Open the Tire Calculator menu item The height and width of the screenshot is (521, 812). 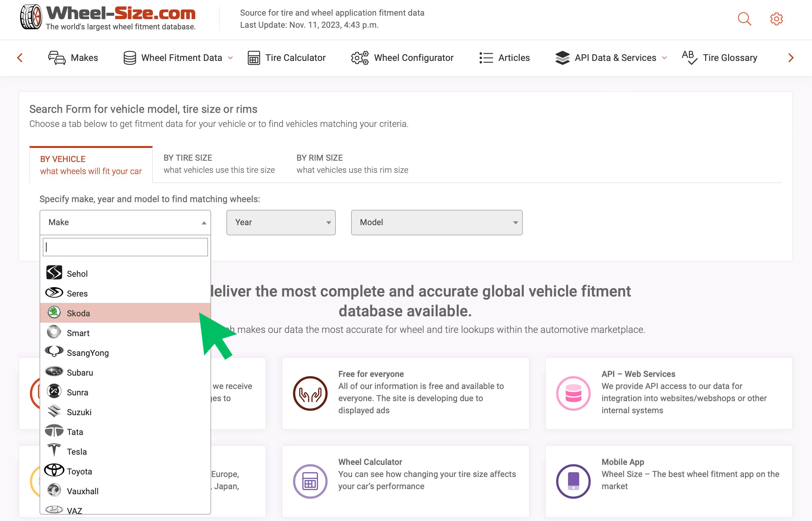coord(287,58)
